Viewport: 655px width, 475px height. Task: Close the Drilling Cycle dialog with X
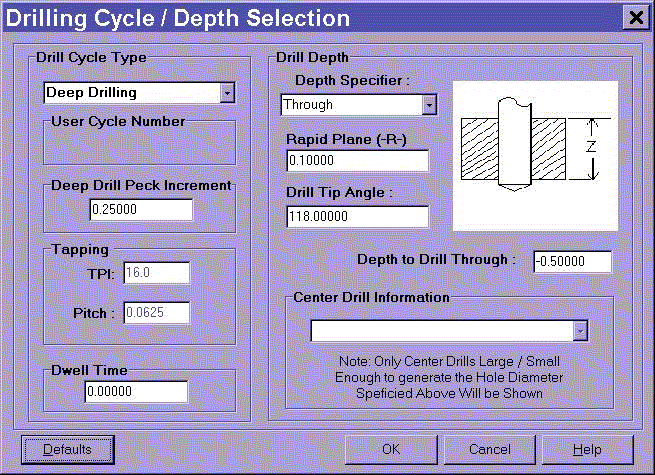pos(636,18)
